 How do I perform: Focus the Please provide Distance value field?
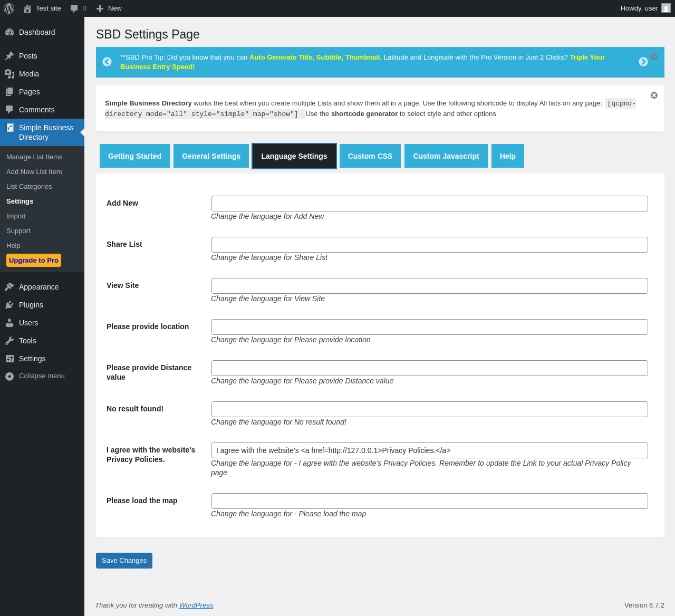pyautogui.click(x=430, y=368)
